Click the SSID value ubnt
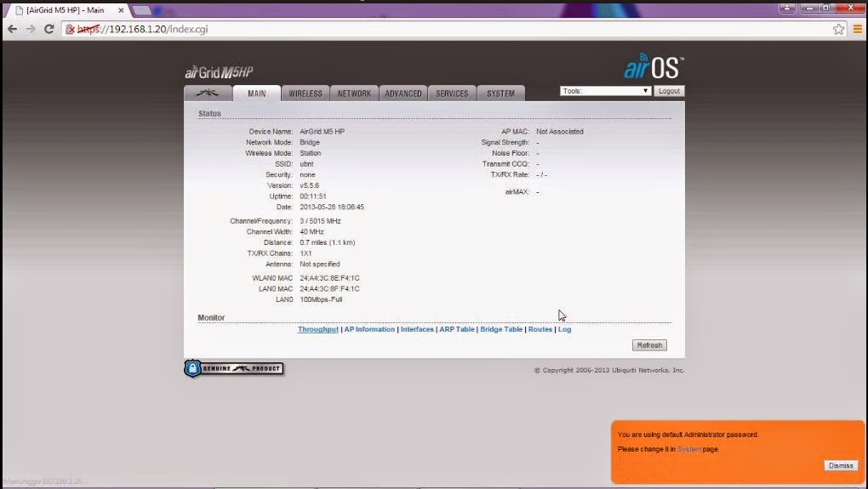The height and width of the screenshot is (489, 868). pyautogui.click(x=306, y=164)
